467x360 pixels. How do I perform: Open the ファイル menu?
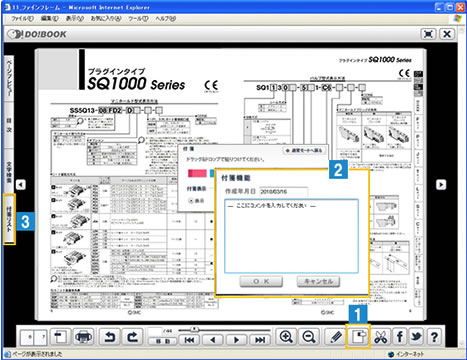[x=22, y=19]
